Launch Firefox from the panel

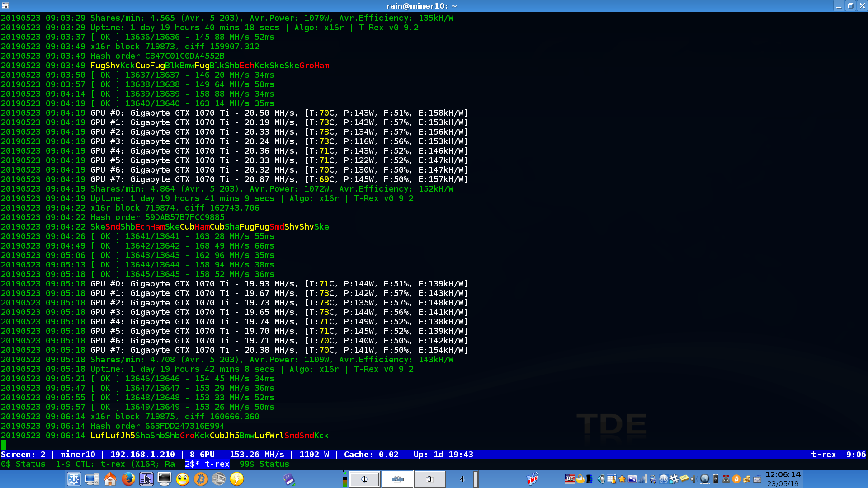pyautogui.click(x=128, y=479)
